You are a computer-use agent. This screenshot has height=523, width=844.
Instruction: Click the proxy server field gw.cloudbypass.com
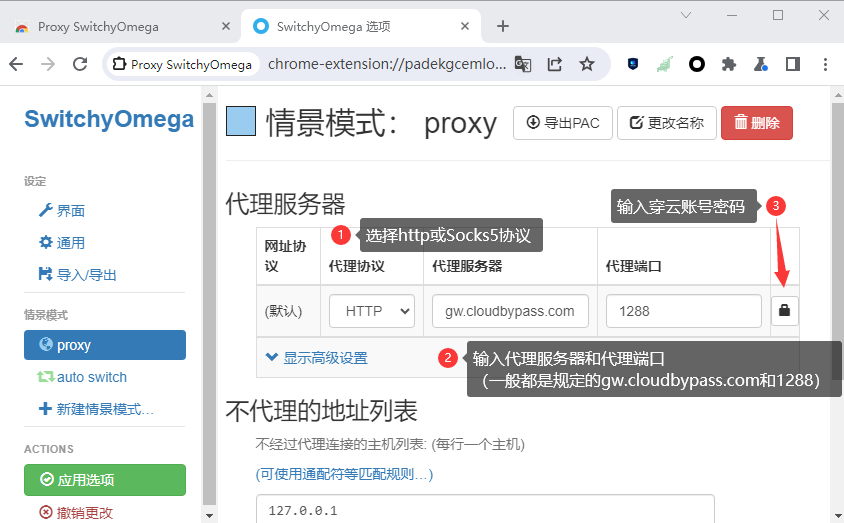pos(510,311)
